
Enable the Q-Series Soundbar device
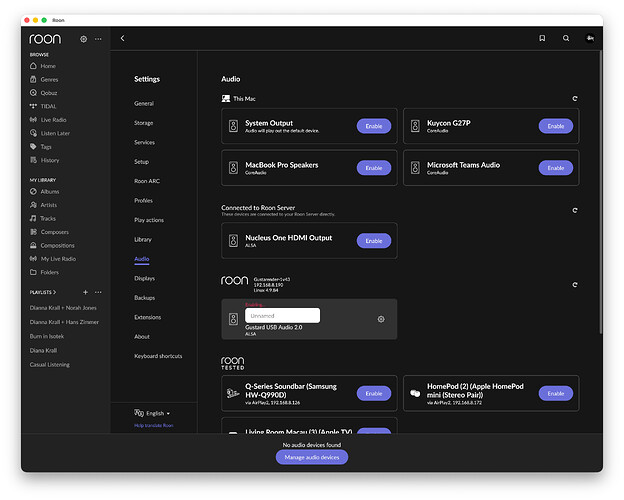click(x=374, y=393)
